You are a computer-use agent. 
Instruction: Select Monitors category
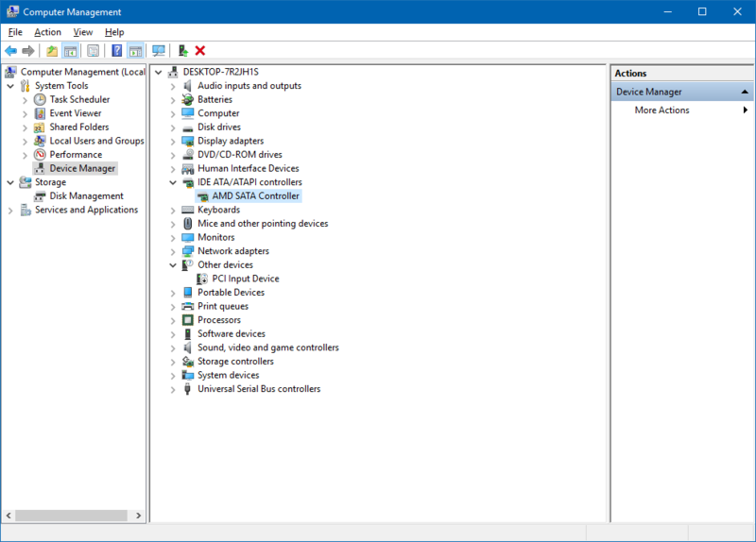pos(216,238)
